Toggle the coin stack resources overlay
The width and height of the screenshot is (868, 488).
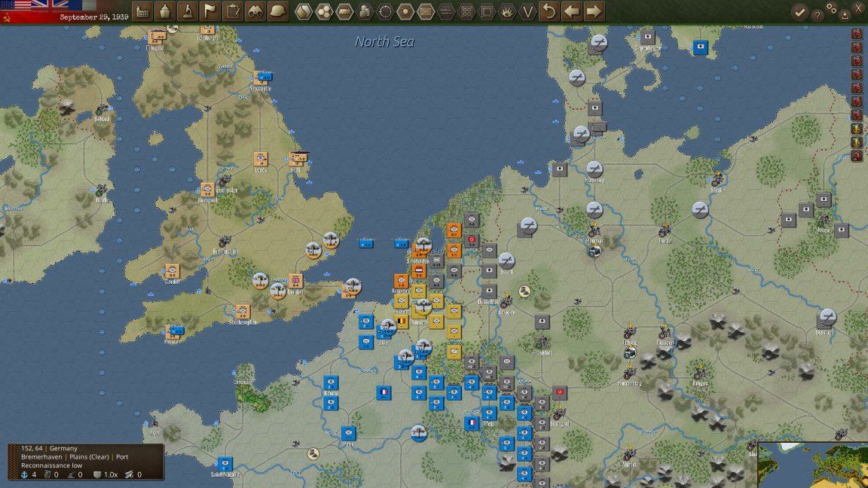tap(365, 11)
